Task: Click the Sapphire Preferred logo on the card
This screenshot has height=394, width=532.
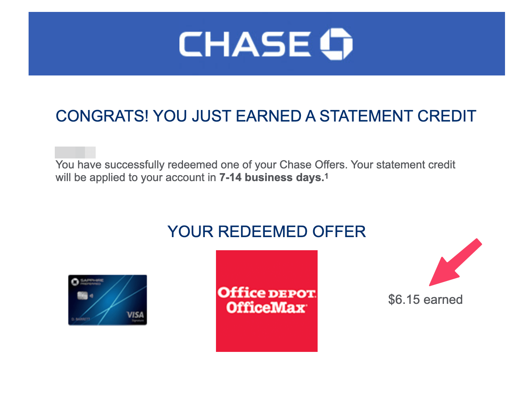Action: pos(87,282)
